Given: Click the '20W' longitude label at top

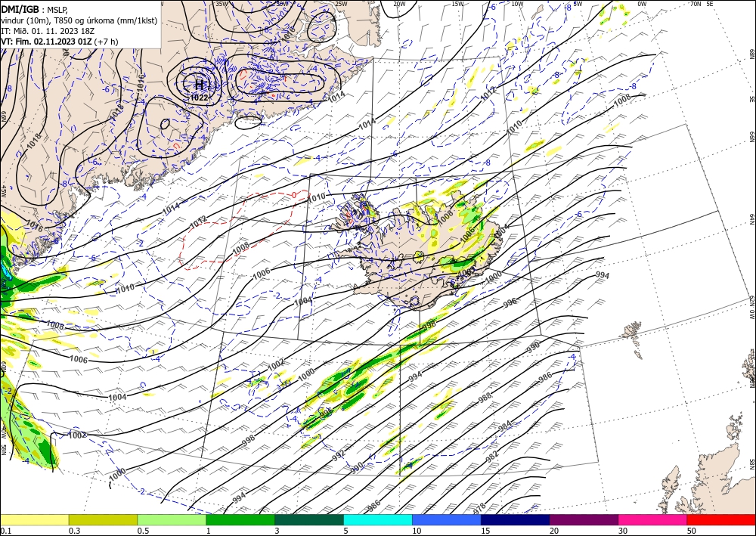Looking at the screenshot, I should pos(399,3).
